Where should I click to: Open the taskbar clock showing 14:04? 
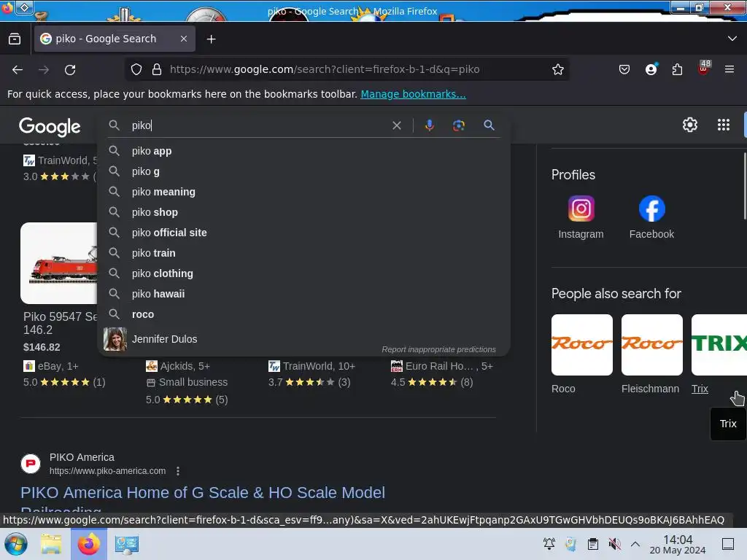678,544
